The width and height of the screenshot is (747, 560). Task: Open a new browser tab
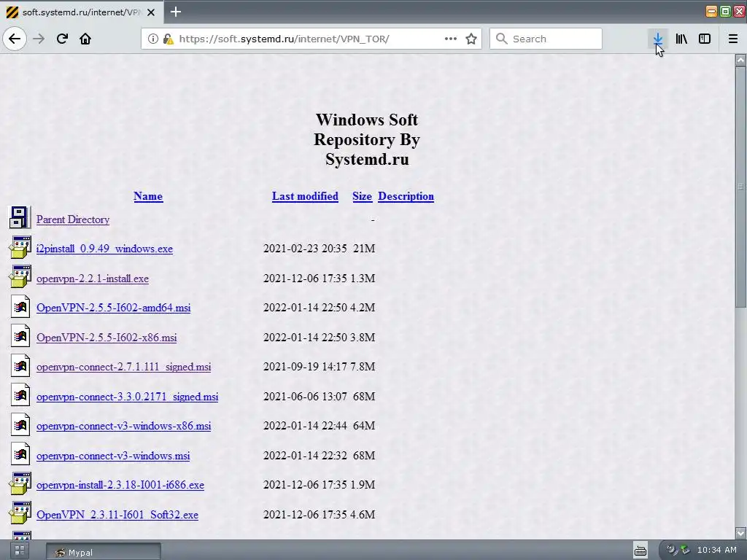click(x=176, y=12)
